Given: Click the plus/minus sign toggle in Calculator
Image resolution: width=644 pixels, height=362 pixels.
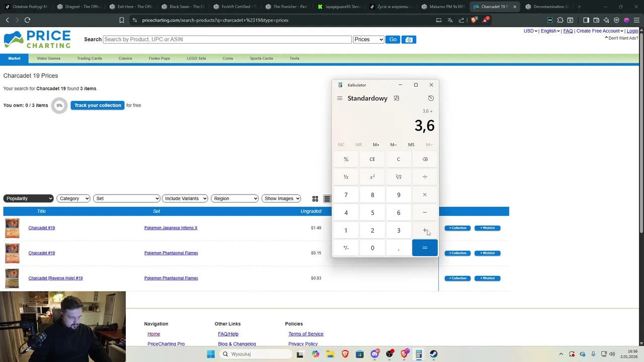Looking at the screenshot, I should click(x=346, y=248).
